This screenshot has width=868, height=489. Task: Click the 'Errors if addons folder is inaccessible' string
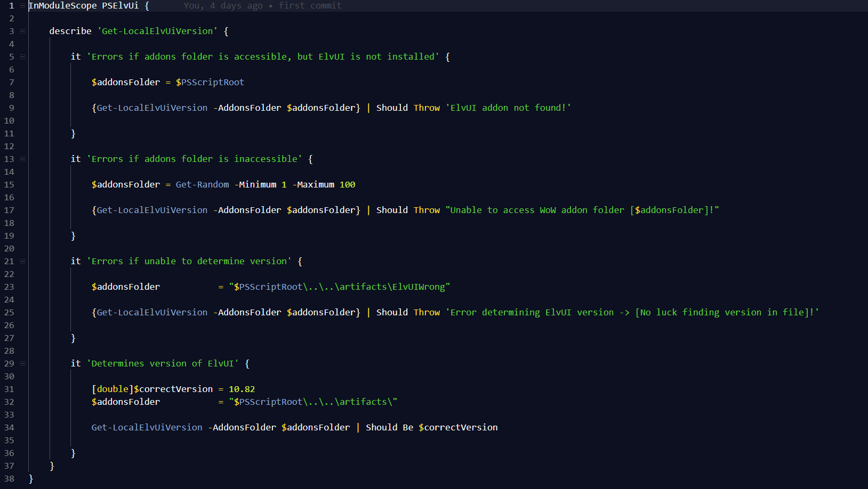(195, 159)
